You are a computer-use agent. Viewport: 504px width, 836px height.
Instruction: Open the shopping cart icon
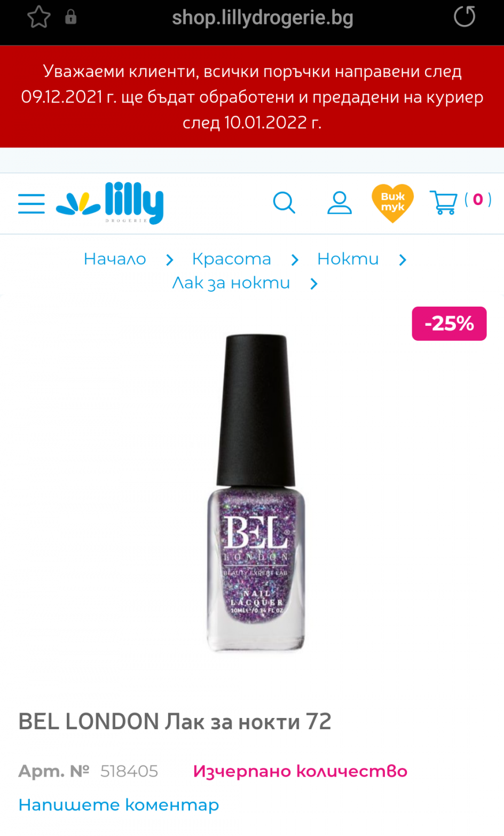click(443, 203)
